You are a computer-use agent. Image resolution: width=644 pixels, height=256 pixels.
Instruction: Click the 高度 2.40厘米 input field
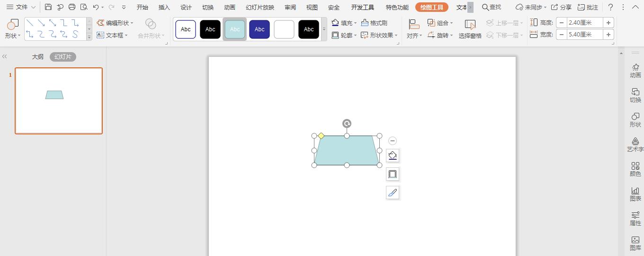click(x=585, y=22)
